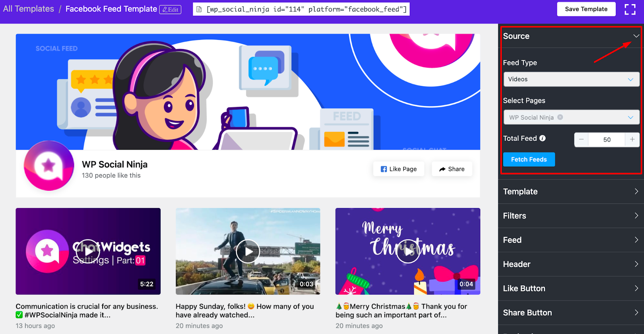Open the 0:04 Christmas video thumbnail
The image size is (644, 334).
click(x=408, y=251)
